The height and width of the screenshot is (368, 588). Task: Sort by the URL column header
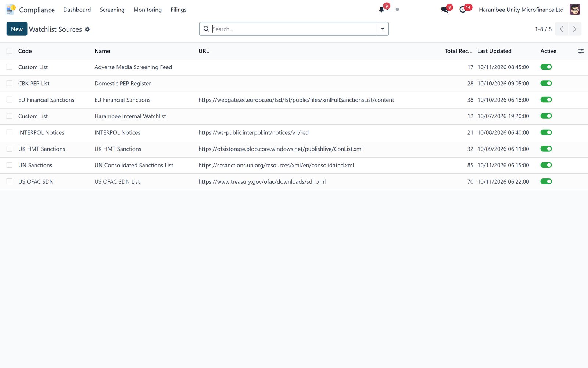coord(204,51)
